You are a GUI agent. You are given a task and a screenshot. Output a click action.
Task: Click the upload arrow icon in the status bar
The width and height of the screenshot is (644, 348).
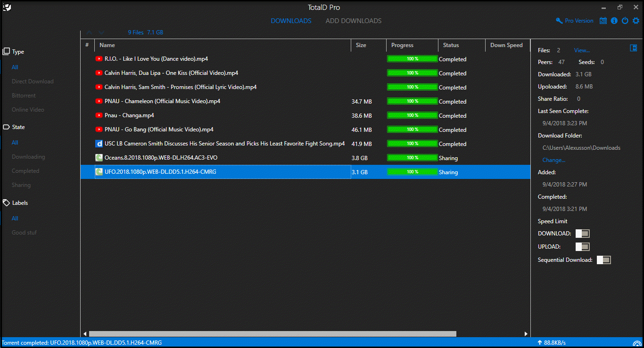[x=540, y=343]
